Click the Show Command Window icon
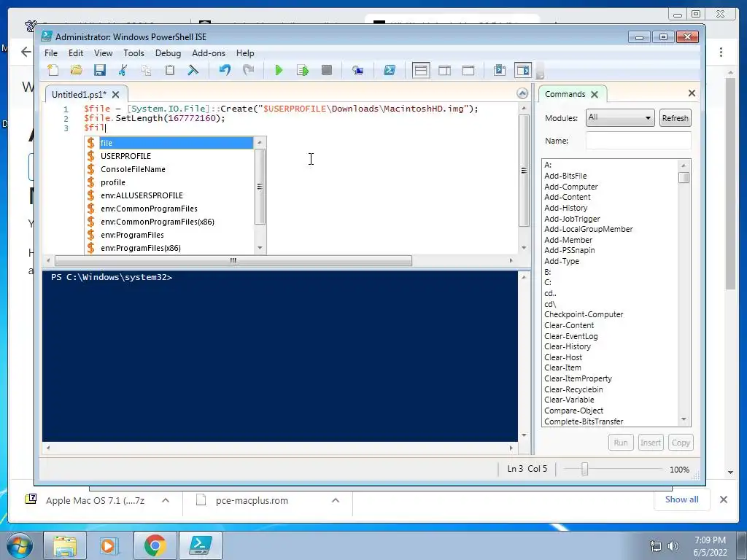The width and height of the screenshot is (747, 560). (499, 71)
